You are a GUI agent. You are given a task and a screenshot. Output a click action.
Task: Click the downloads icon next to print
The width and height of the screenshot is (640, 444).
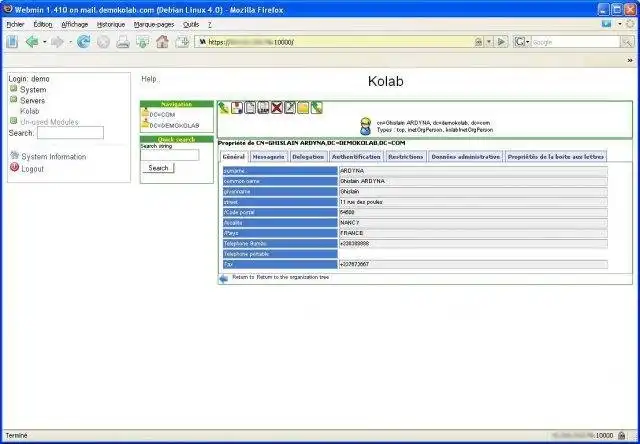(x=142, y=42)
